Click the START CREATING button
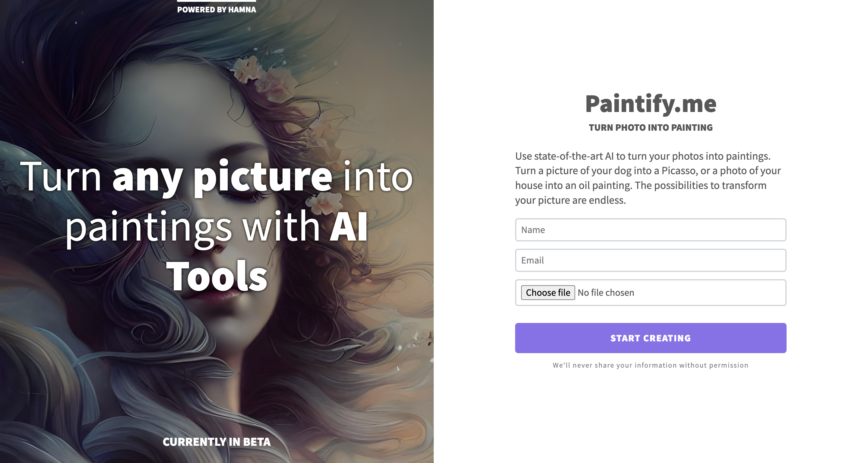868x463 pixels. click(x=650, y=338)
